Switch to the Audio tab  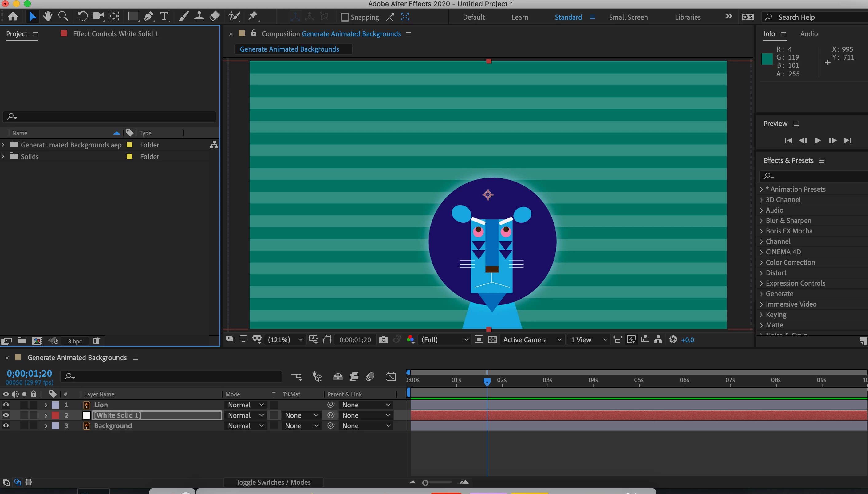point(809,33)
